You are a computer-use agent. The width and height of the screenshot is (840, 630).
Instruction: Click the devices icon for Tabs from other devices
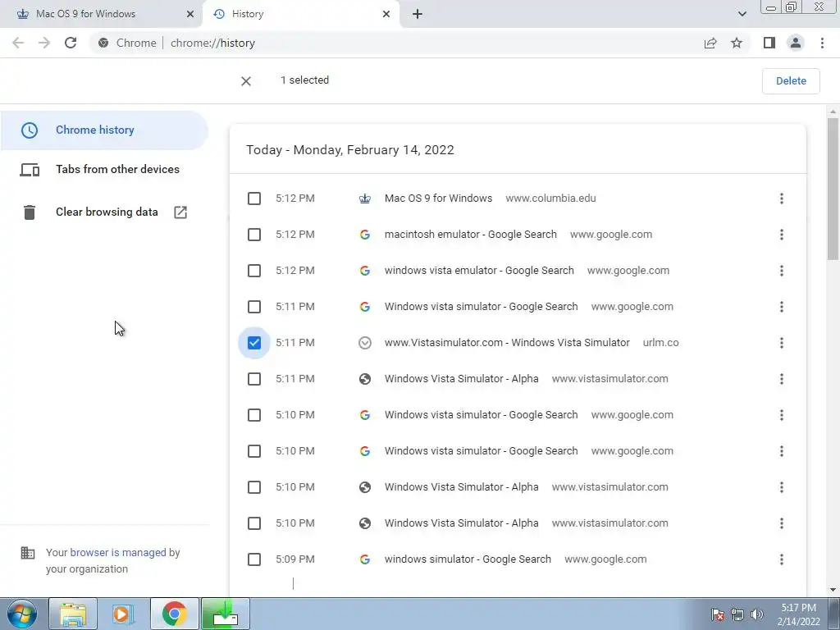(30, 170)
